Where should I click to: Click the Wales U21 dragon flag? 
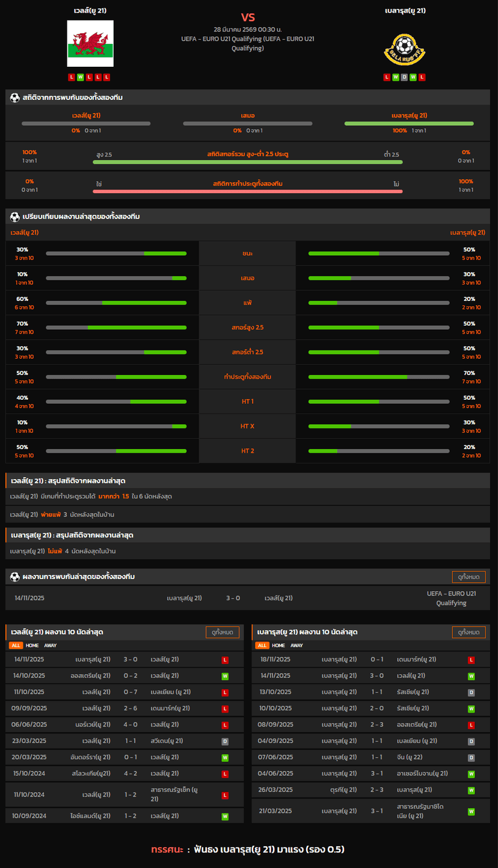(90, 43)
